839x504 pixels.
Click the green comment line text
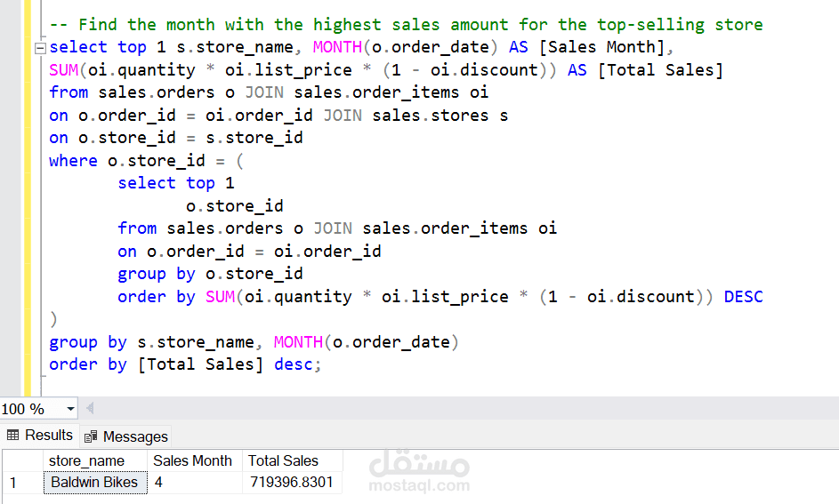[406, 25]
